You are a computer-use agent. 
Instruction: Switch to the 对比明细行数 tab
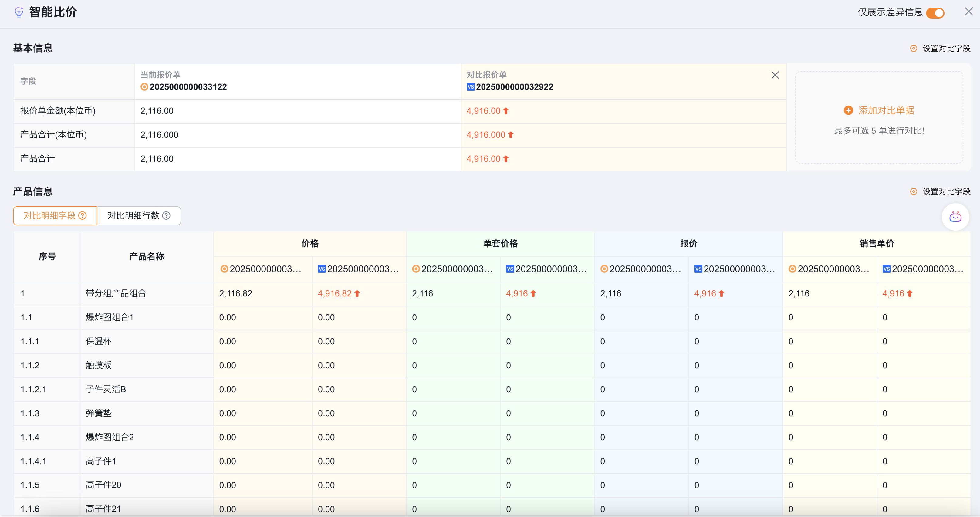click(x=133, y=216)
